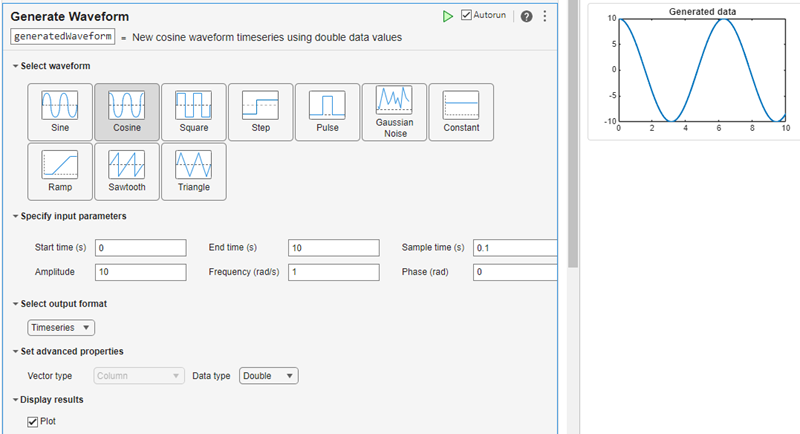Open the three-dot options menu
Image resolution: width=800 pixels, height=434 pixels.
(x=544, y=16)
